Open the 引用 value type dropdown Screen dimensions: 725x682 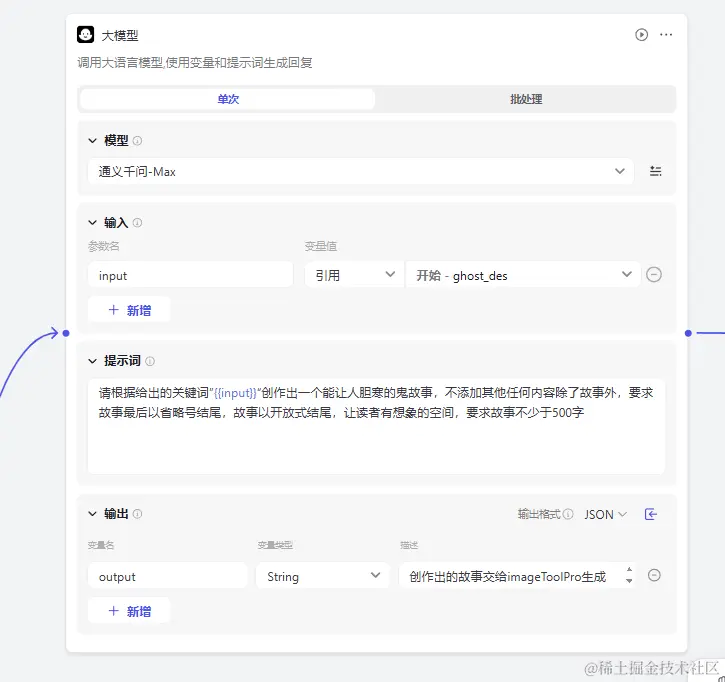[x=354, y=275]
